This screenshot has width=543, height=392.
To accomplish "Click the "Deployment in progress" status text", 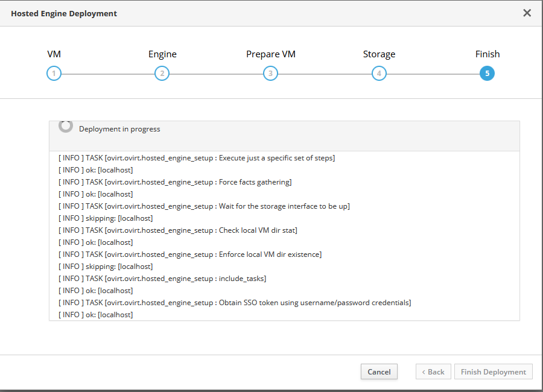I will pos(119,129).
